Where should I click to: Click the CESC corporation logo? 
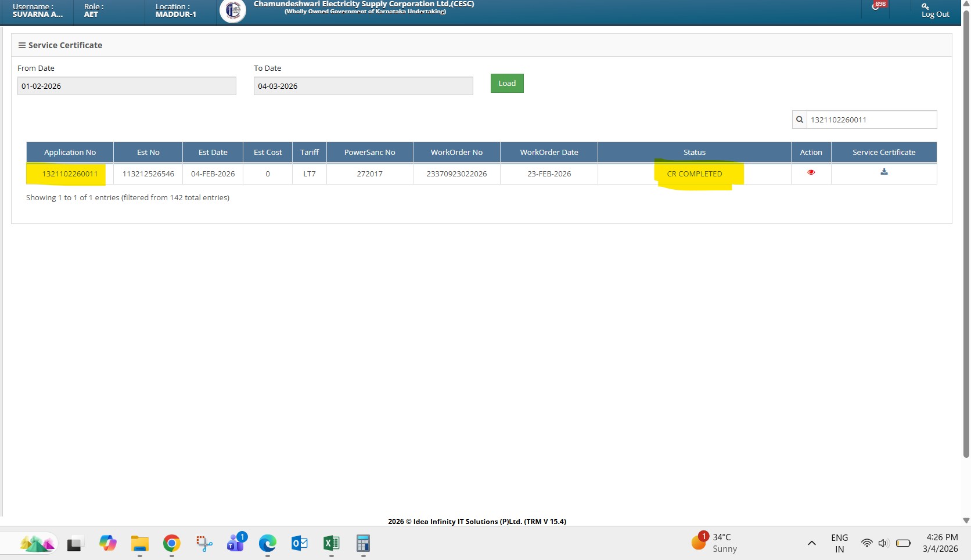[x=233, y=10]
